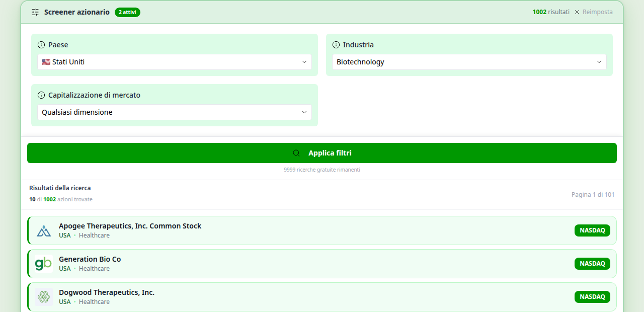644x312 pixels.
Task: Select the Dogwood Therapeutics, Inc. result
Action: [322, 297]
